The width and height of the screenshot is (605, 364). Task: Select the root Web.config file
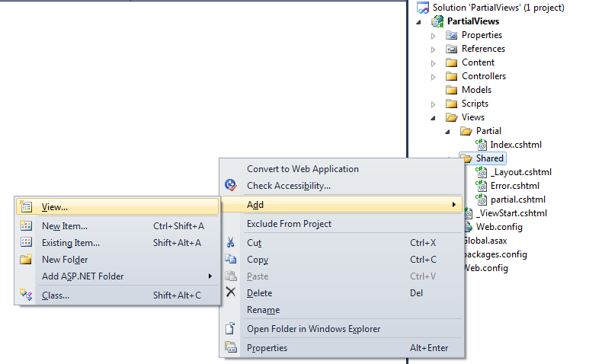click(486, 268)
